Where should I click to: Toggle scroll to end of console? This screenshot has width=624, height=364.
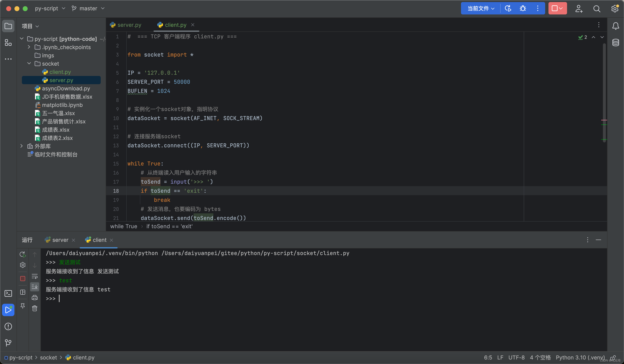point(35,287)
